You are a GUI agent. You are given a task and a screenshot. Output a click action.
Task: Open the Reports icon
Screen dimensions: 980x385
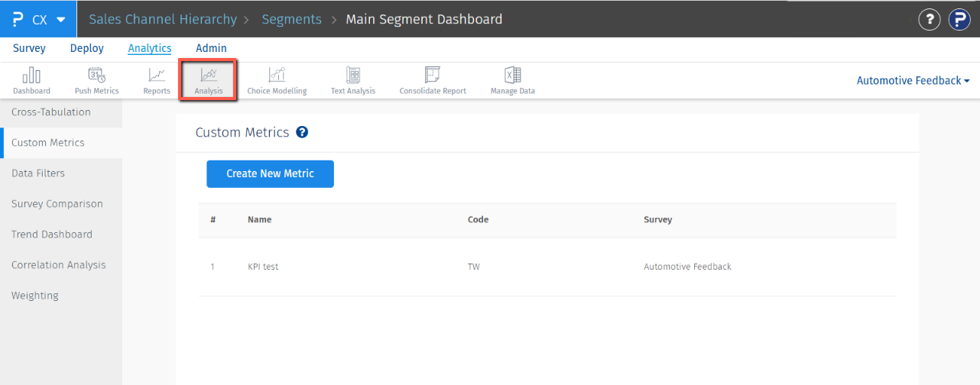click(x=157, y=79)
